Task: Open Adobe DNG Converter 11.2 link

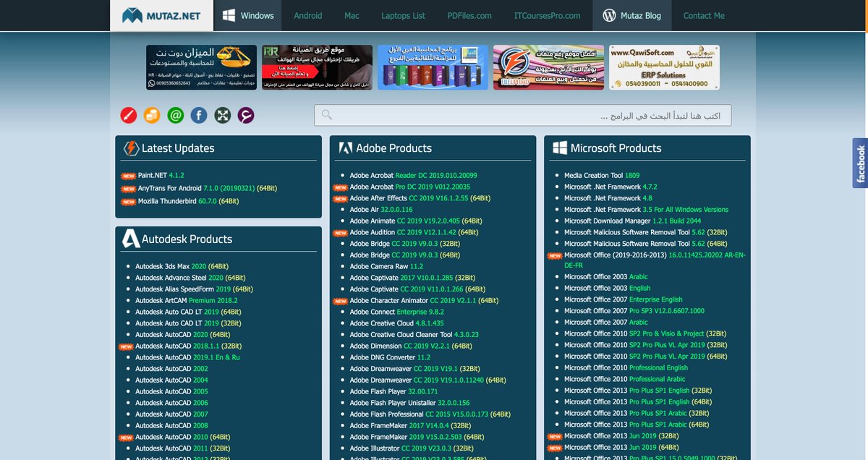Action: click(x=390, y=357)
